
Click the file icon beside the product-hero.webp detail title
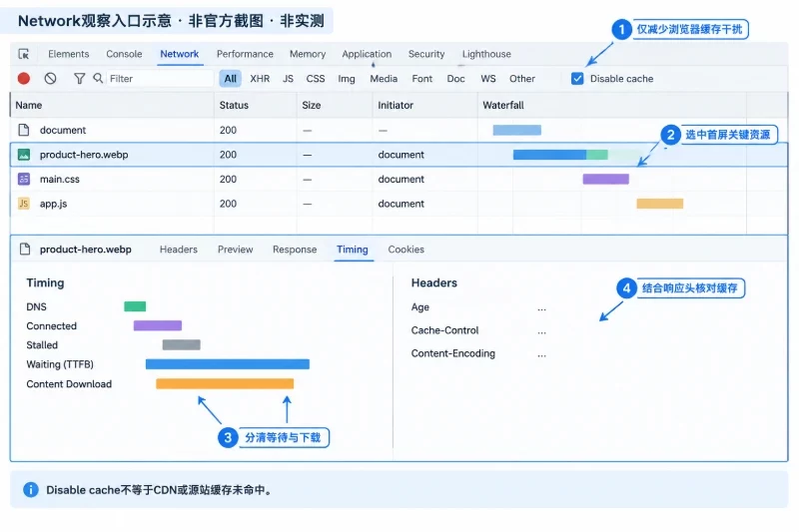(x=24, y=249)
